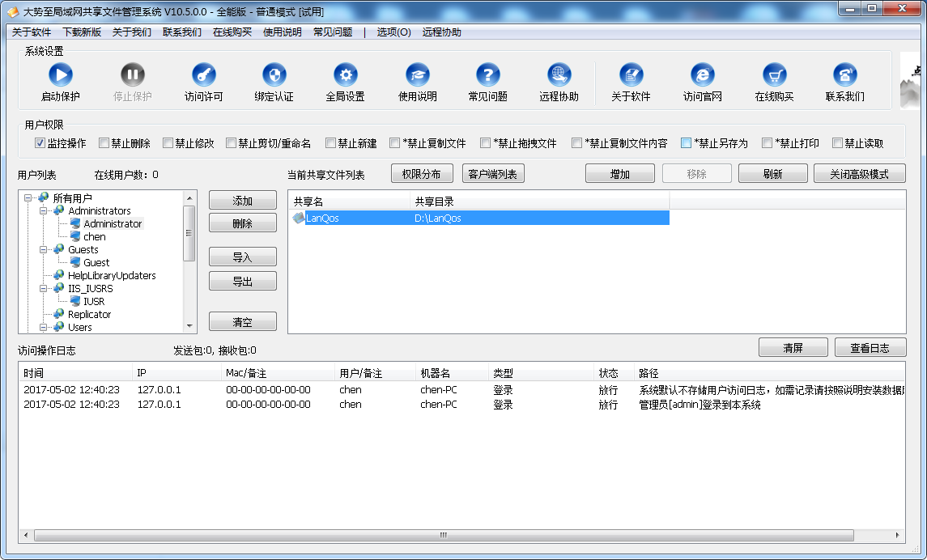Launch 远程协助 remote assistance globe icon
Screen dimensions: 927x560
pyautogui.click(x=559, y=75)
